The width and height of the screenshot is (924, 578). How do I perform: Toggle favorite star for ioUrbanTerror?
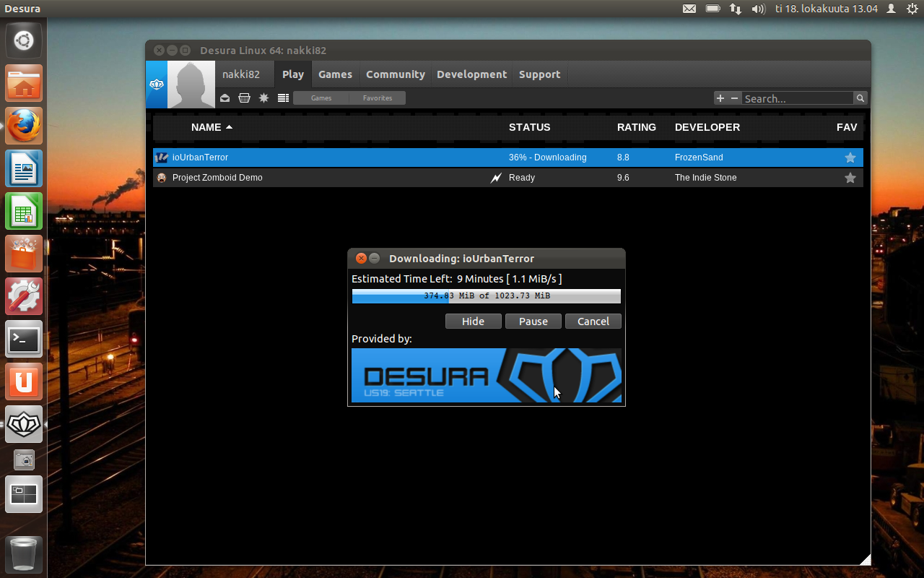pos(850,158)
